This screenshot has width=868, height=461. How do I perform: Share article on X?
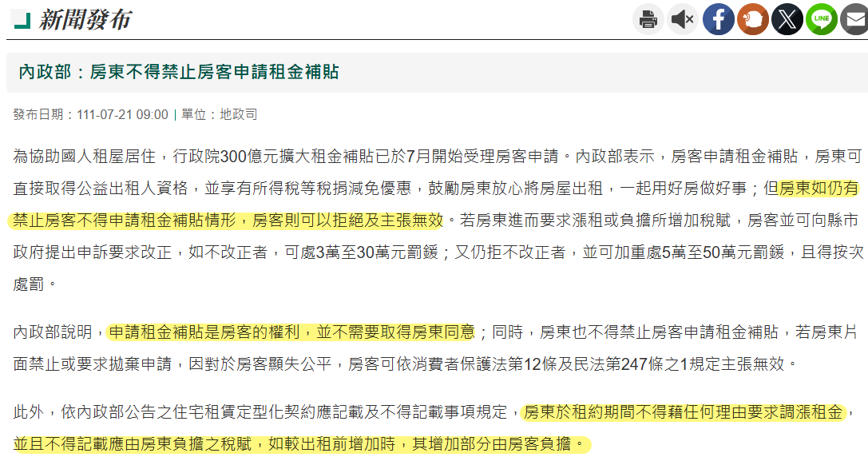[x=787, y=19]
